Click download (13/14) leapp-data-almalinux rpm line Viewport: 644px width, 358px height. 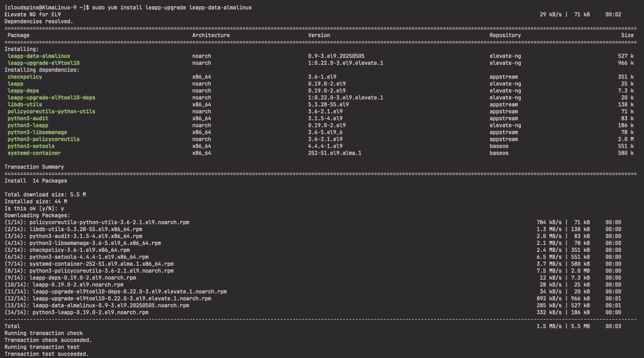click(x=97, y=306)
